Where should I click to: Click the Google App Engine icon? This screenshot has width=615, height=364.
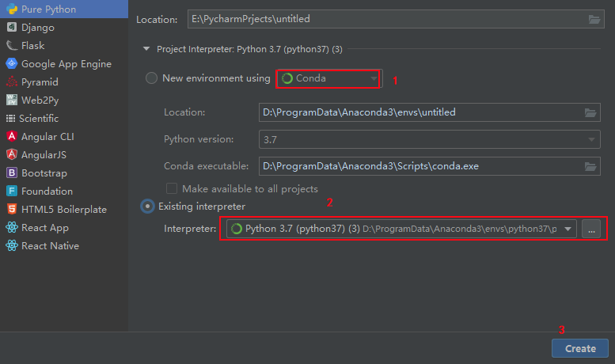coord(12,63)
